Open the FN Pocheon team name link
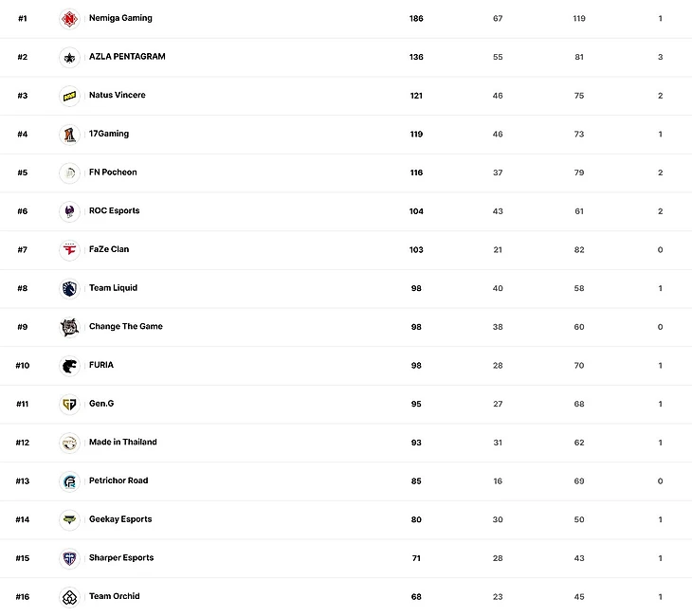 click(113, 172)
